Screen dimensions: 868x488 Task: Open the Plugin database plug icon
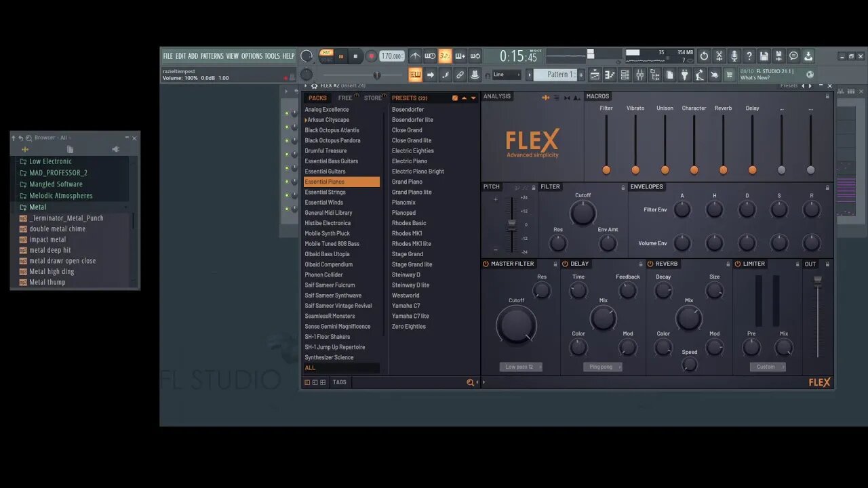pyautogui.click(x=684, y=75)
